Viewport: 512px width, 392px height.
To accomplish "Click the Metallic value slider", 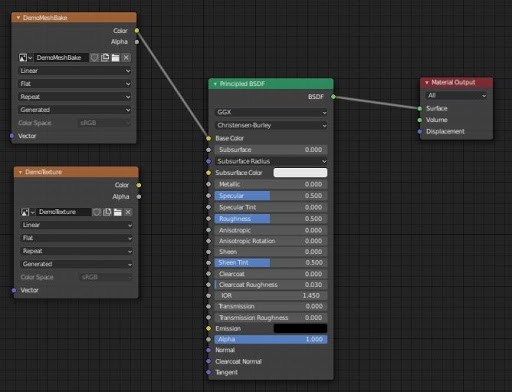I will 271,184.
